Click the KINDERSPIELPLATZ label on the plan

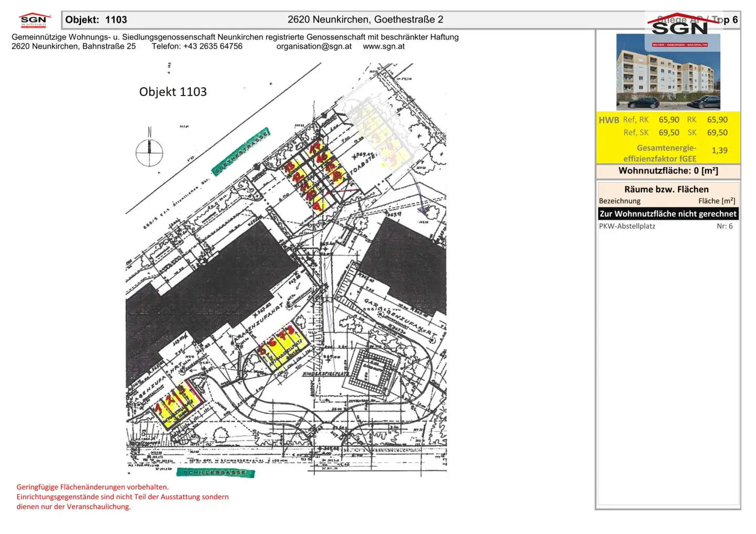tap(326, 374)
